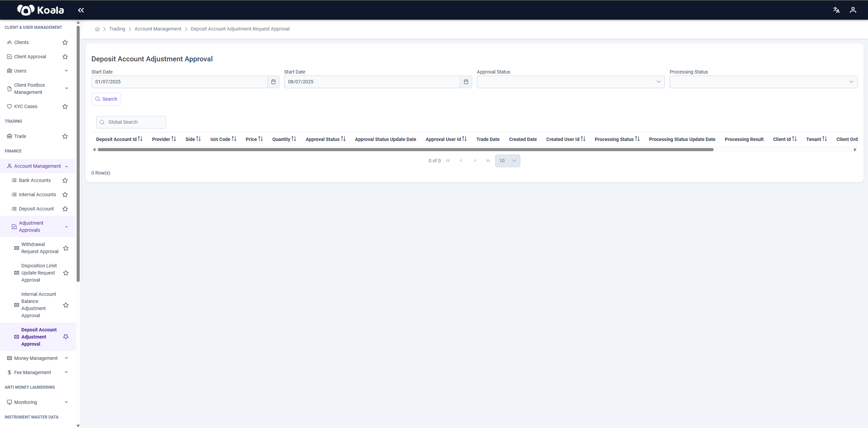
Task: Click the home breadcrumb icon
Action: (x=97, y=29)
